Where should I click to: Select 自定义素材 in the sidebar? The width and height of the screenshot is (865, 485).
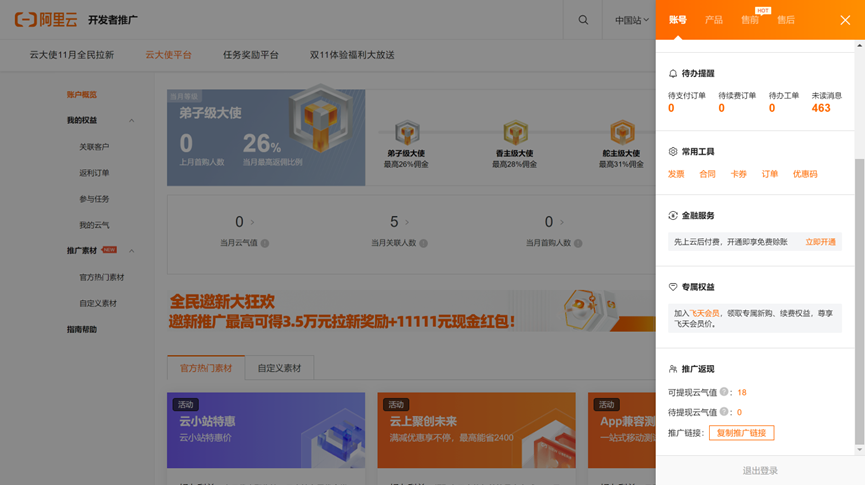click(x=98, y=303)
